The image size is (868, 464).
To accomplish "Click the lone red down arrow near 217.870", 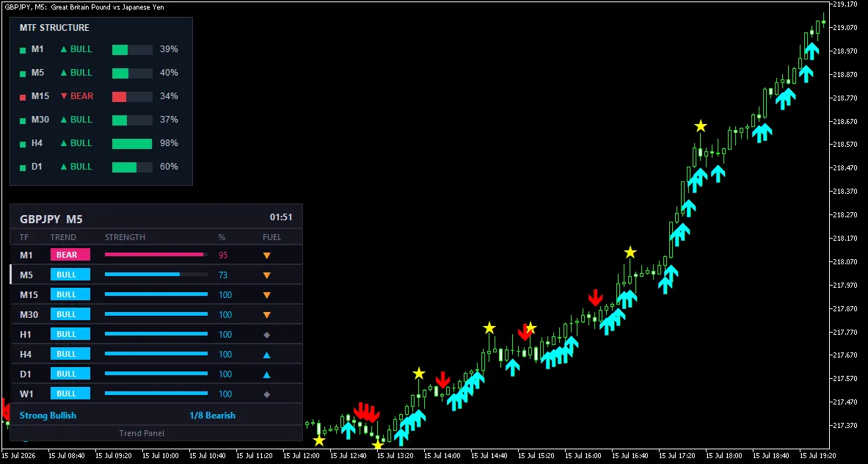I will [595, 297].
